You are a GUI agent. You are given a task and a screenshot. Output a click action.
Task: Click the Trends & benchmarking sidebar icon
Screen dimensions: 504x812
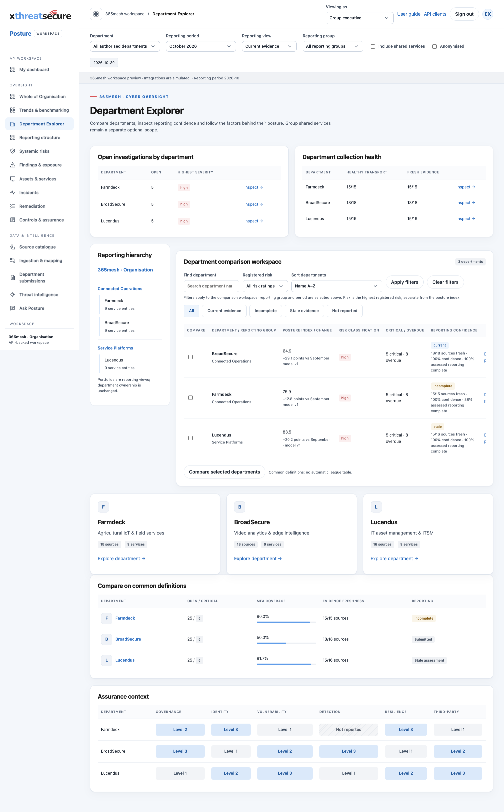[x=13, y=110]
